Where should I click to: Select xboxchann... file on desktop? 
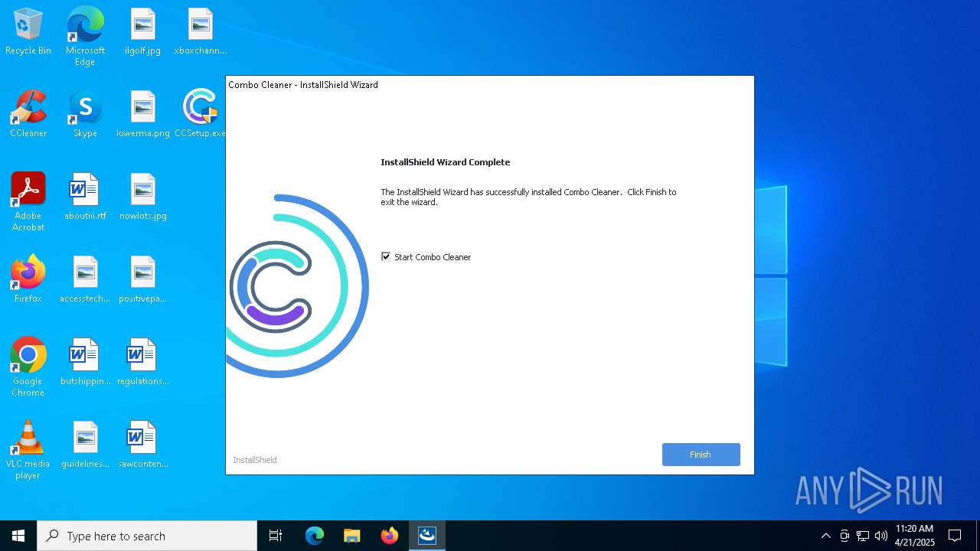[x=200, y=33]
